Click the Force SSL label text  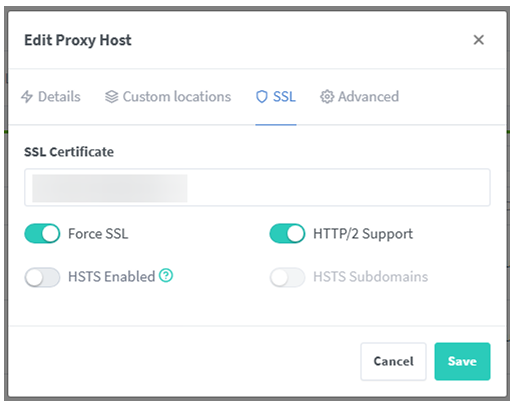tap(98, 234)
